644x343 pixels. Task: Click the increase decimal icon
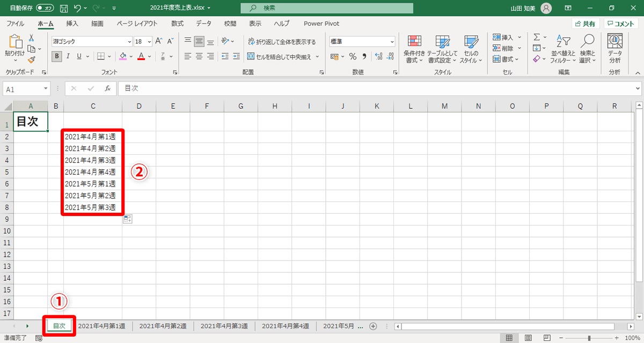click(378, 56)
